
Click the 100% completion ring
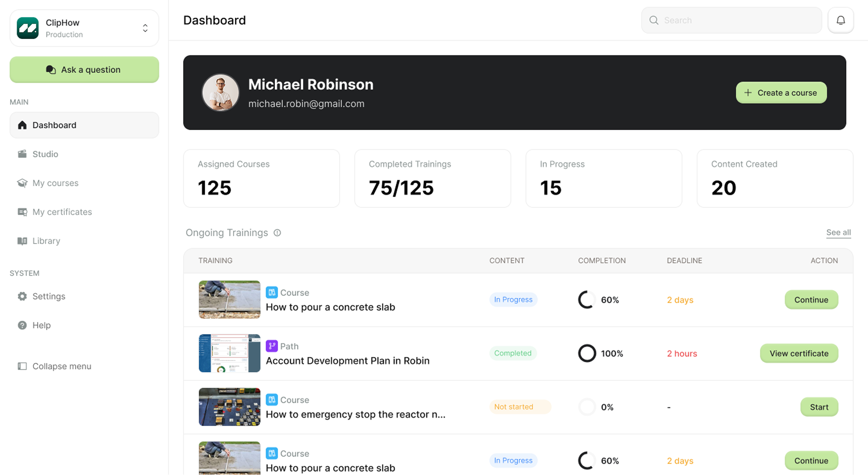587,353
